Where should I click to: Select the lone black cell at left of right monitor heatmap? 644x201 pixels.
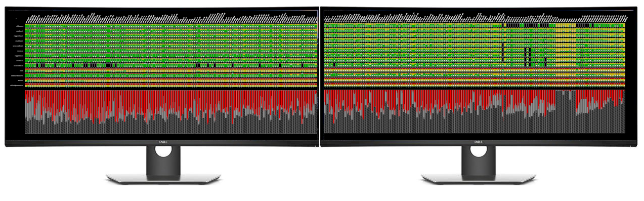click(334, 64)
